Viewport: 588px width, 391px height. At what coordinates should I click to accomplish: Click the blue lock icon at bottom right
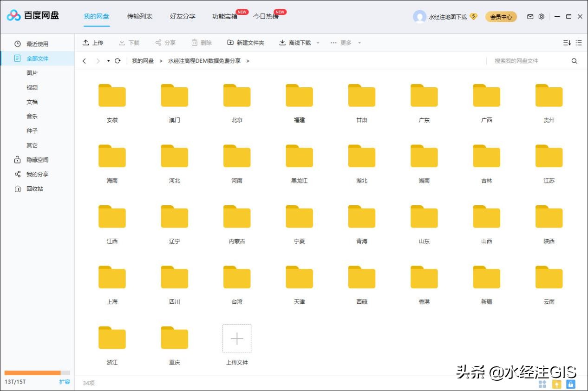(571, 384)
